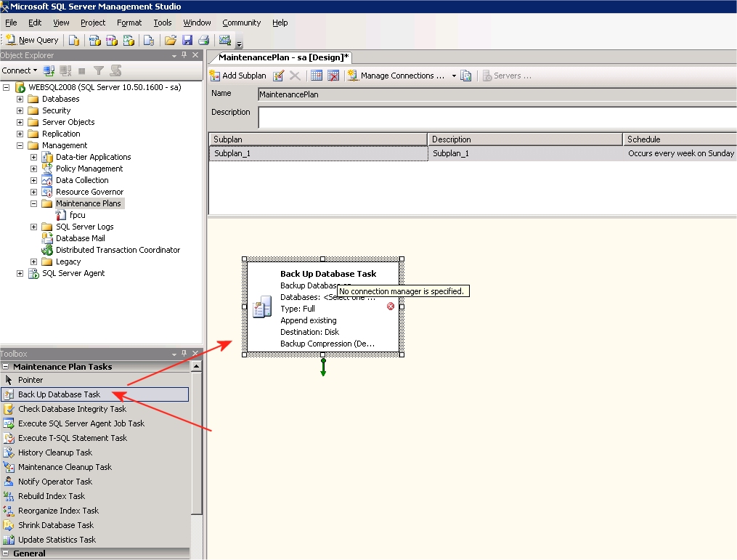Collapse the Maintenance Plans folder
This screenshot has width=737, height=560.
[34, 203]
